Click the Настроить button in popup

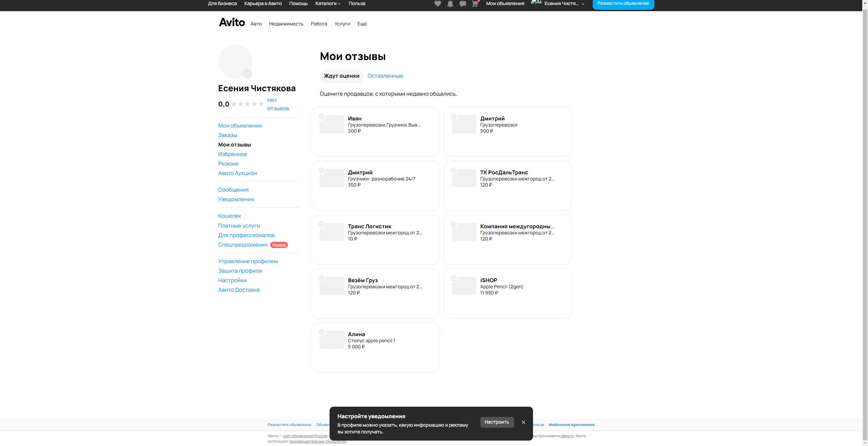tap(497, 422)
